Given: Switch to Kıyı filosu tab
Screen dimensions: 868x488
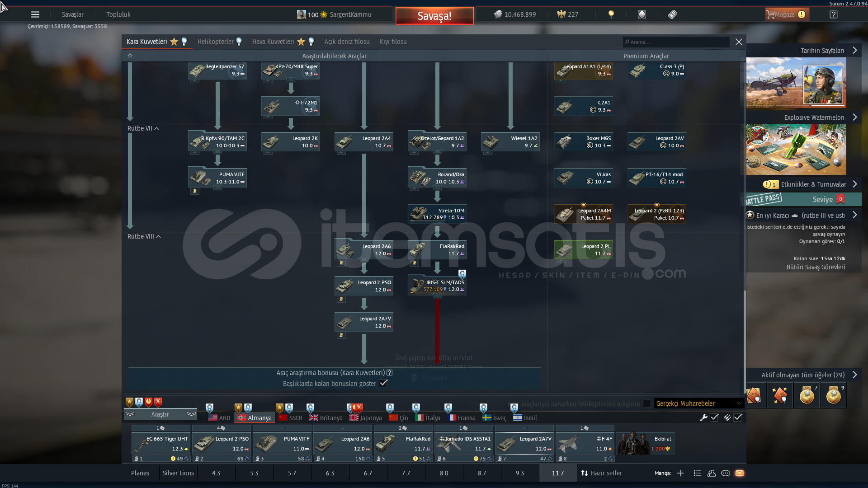Looking at the screenshot, I should (393, 42).
